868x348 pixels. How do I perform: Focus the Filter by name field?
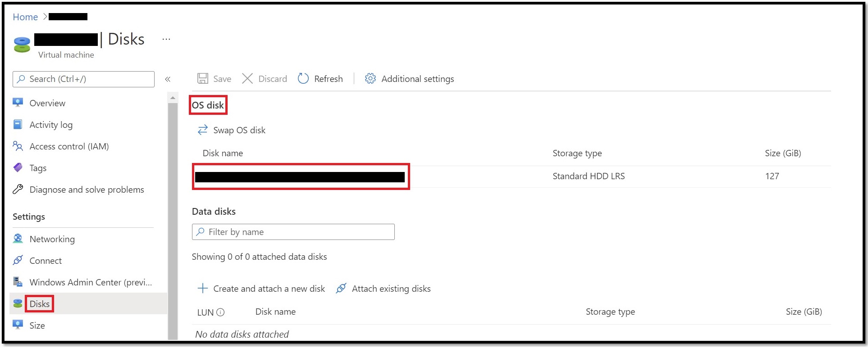coord(293,232)
